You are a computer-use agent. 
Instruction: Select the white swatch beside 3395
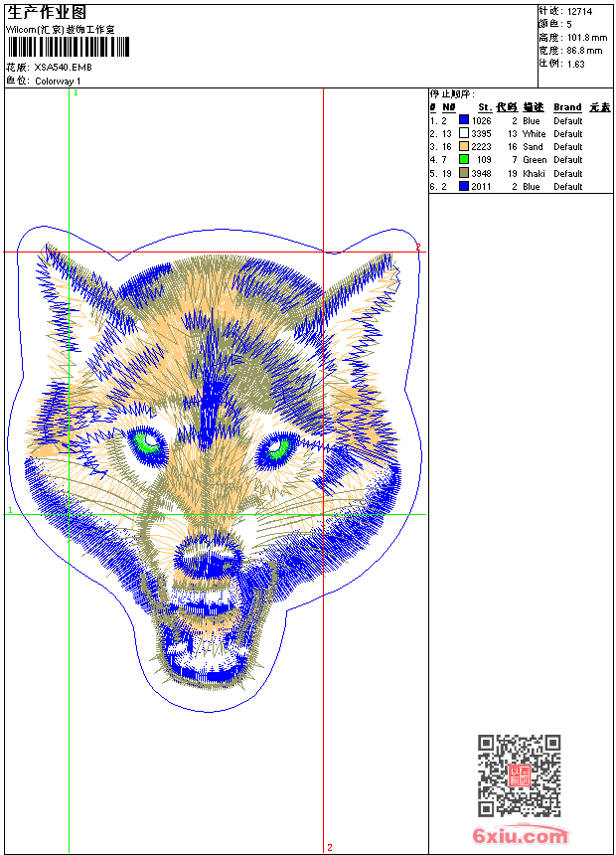pos(464,133)
